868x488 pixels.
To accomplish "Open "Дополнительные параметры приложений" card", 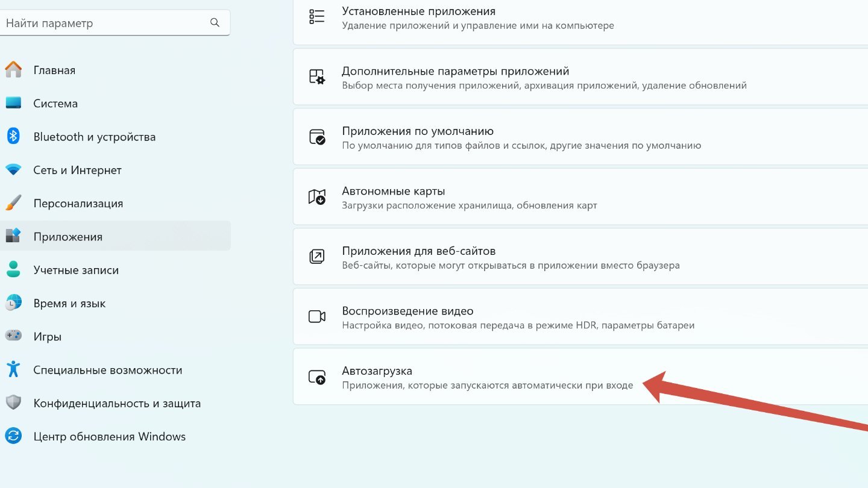I will pyautogui.click(x=580, y=77).
